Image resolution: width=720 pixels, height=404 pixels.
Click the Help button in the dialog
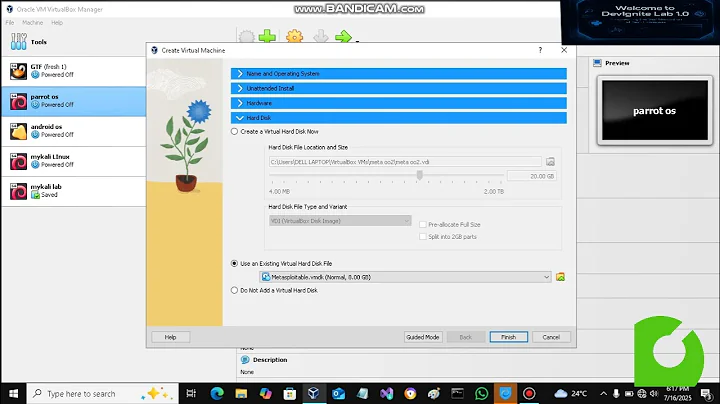tap(170, 337)
